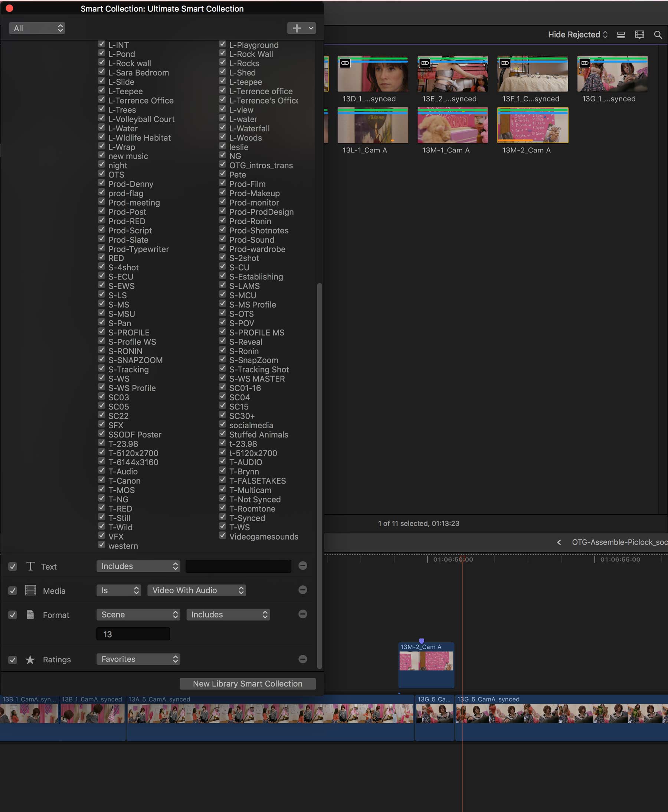Open the Format Includes dropdown
The width and height of the screenshot is (668, 812).
228,614
